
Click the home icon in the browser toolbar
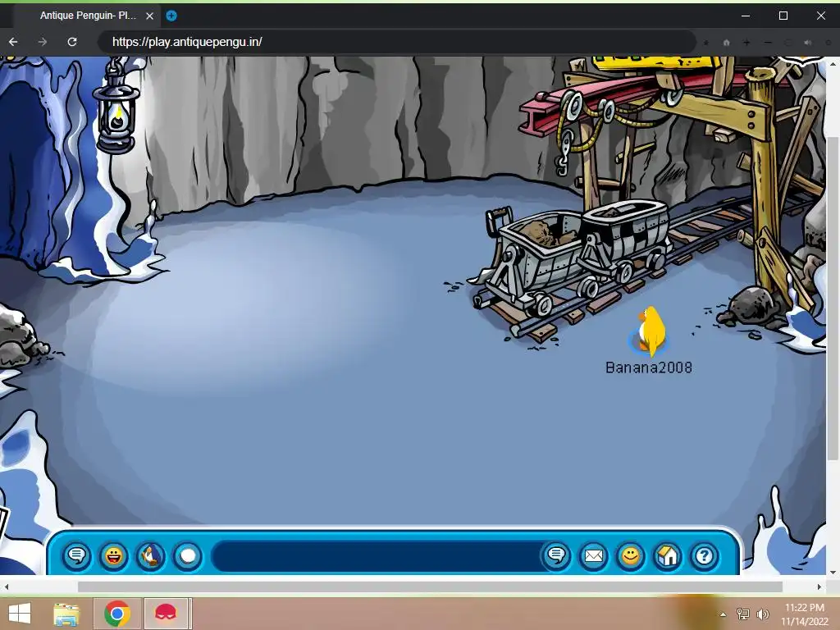[x=727, y=43]
